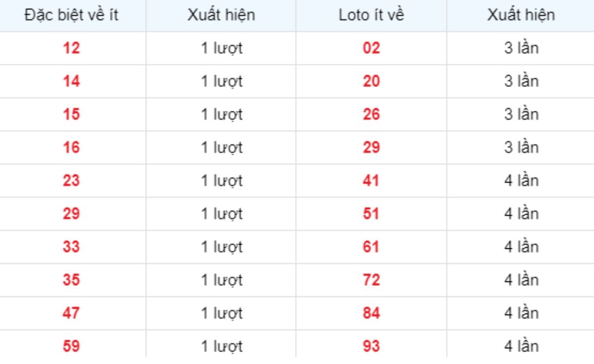Click the 'Đặc biệt về ít' column header
This screenshot has width=594, height=364.
tap(71, 15)
